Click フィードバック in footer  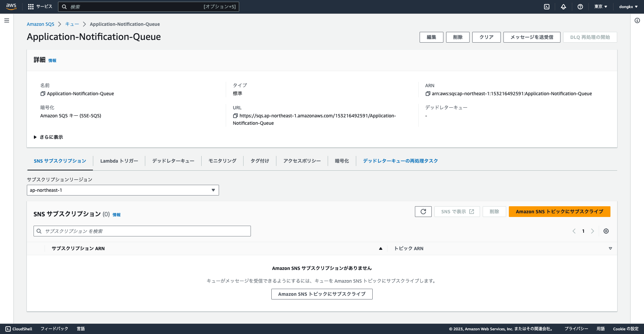click(x=54, y=329)
